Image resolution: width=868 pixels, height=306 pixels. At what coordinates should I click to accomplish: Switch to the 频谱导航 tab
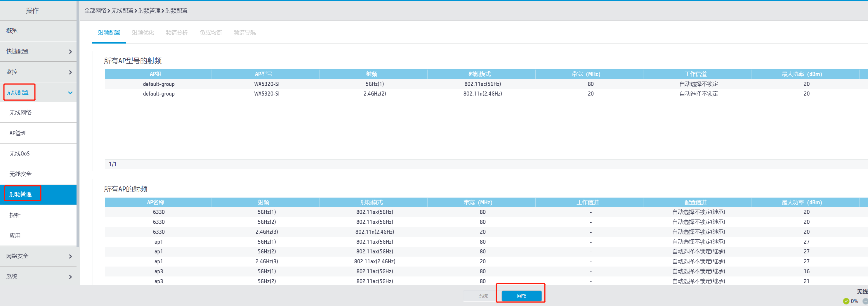pos(245,33)
